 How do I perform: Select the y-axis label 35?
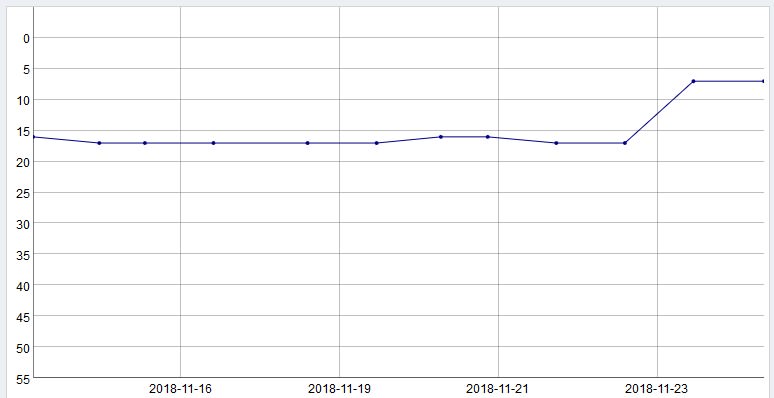(24, 255)
